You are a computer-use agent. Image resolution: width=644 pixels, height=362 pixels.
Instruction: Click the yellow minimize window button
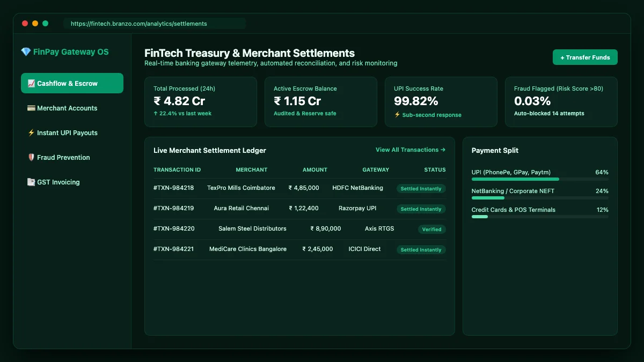(35, 24)
